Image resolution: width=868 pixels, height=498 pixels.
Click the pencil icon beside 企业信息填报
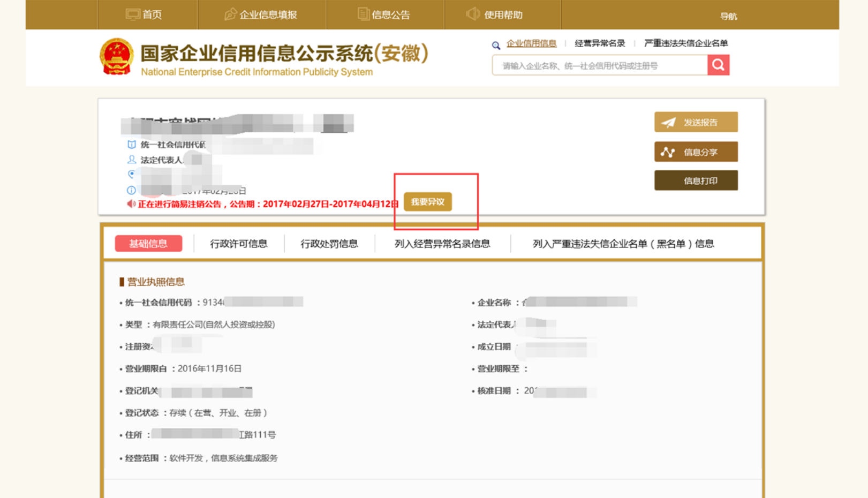click(230, 14)
